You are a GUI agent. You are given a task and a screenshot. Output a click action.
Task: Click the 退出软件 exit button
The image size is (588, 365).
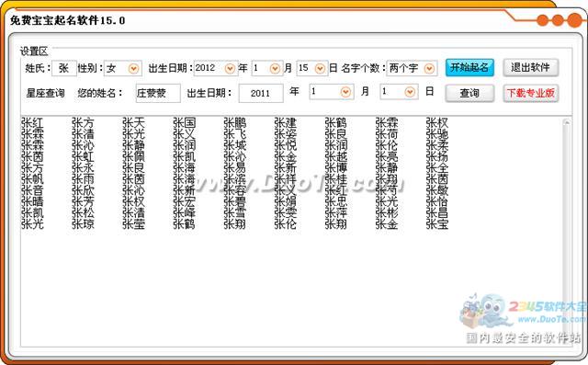[530, 68]
